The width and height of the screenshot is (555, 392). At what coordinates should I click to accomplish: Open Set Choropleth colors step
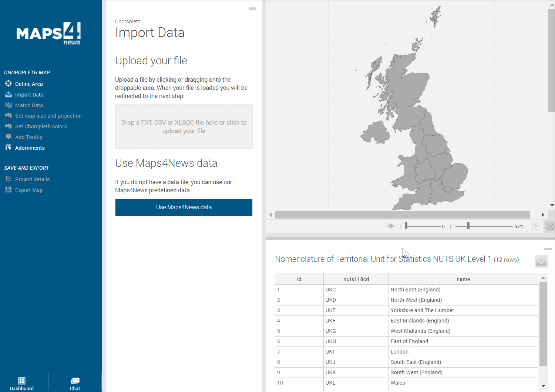point(41,126)
